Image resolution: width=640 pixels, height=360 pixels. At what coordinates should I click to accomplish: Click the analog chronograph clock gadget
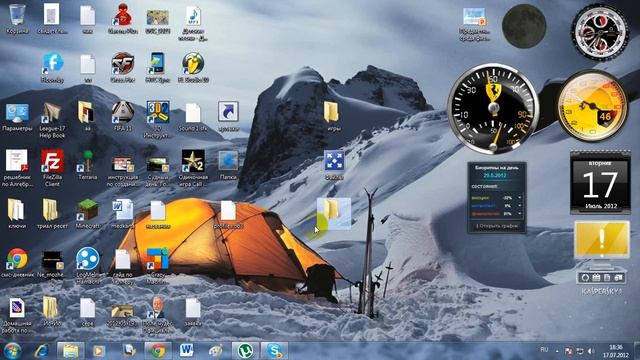(600, 33)
